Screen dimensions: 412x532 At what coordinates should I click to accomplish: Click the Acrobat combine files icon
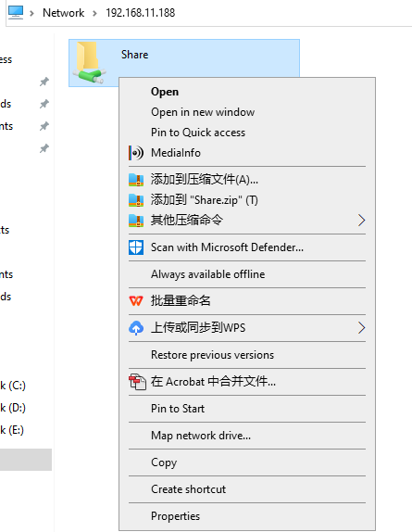[x=137, y=382]
